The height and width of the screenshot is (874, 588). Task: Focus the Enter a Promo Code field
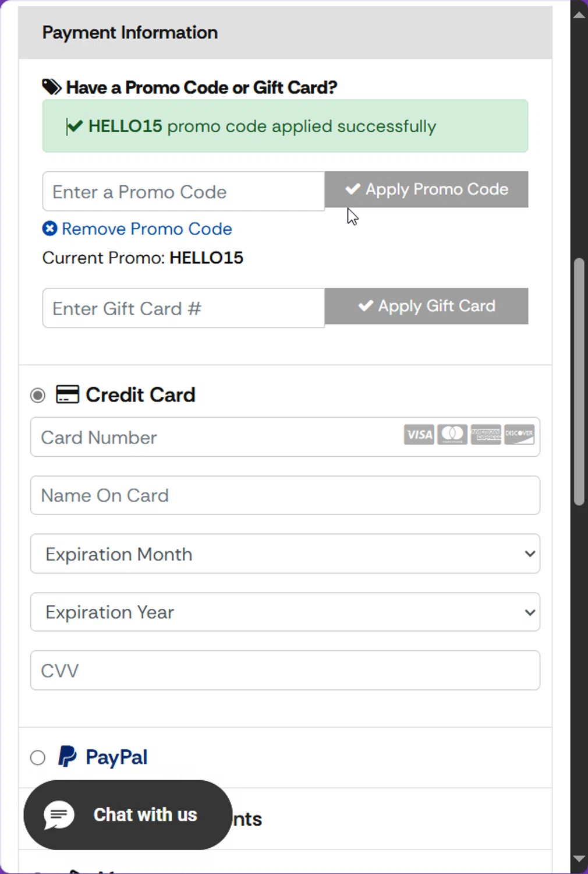tap(183, 192)
